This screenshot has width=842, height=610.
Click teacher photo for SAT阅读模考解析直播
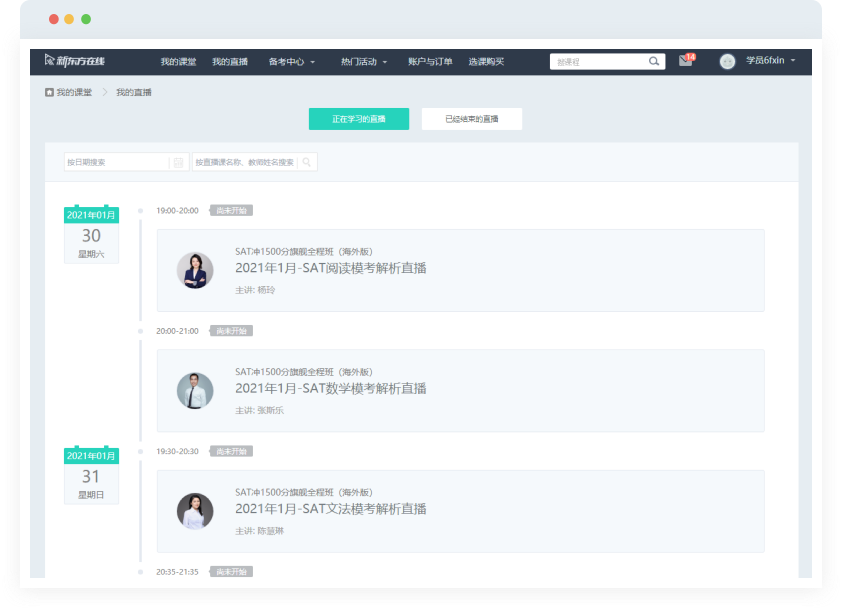pos(195,270)
